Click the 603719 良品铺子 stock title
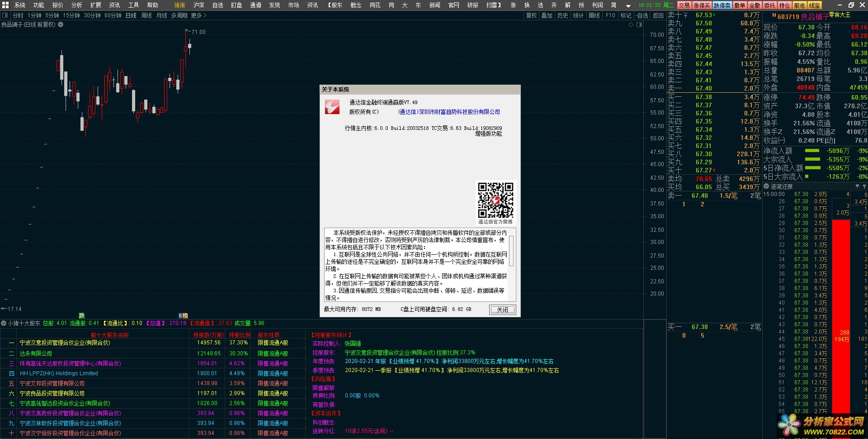The width and height of the screenshot is (868, 439). click(803, 17)
